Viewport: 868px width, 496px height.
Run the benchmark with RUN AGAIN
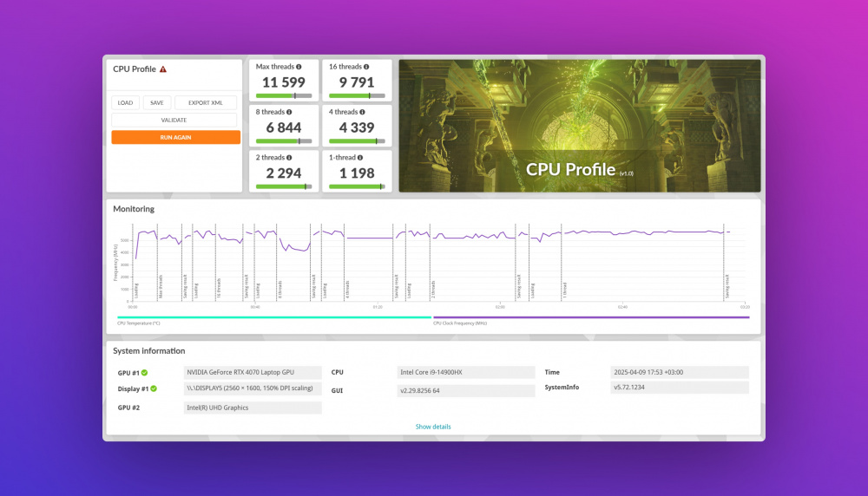point(175,137)
